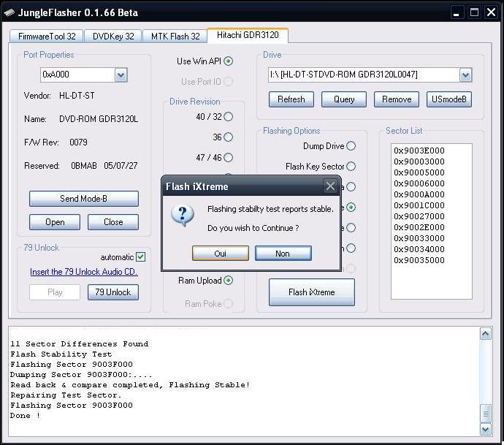Expand the port address 0xA000 dropdown
Screen dimensions: 504x445
121,75
